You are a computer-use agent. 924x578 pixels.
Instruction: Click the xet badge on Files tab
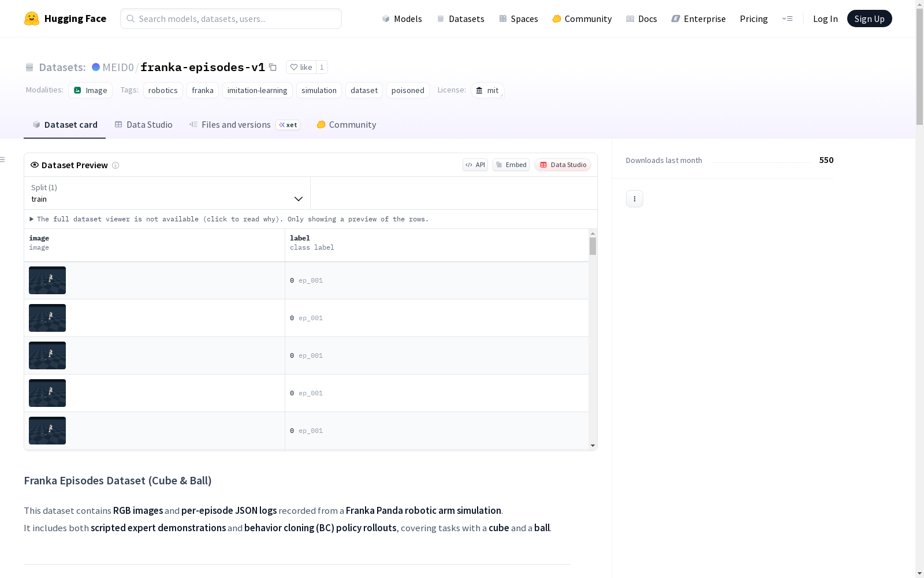point(288,125)
